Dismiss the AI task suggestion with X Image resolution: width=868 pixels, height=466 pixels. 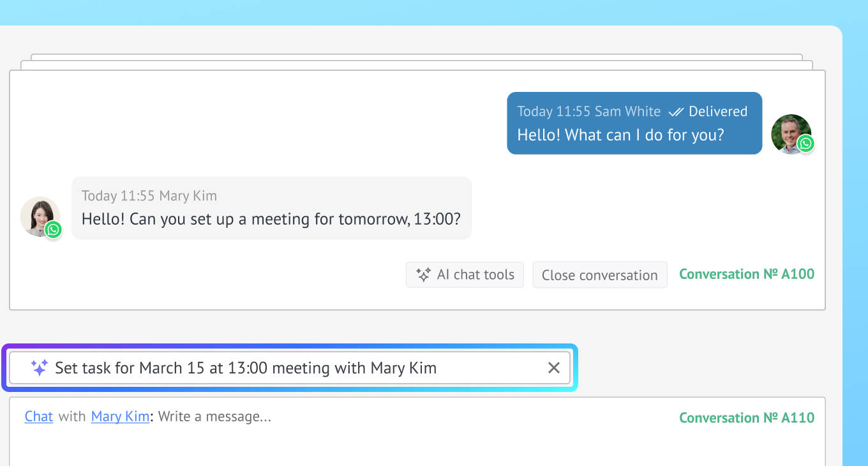554,368
